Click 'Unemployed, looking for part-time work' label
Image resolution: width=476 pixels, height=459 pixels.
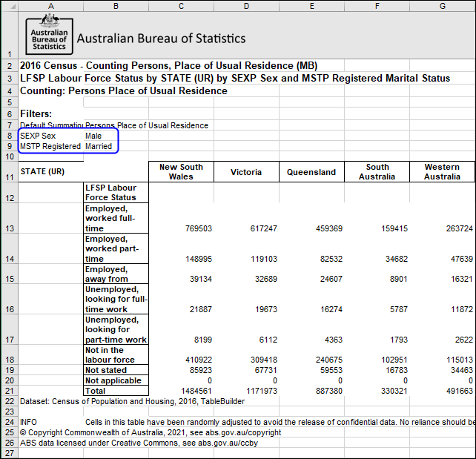point(116,329)
